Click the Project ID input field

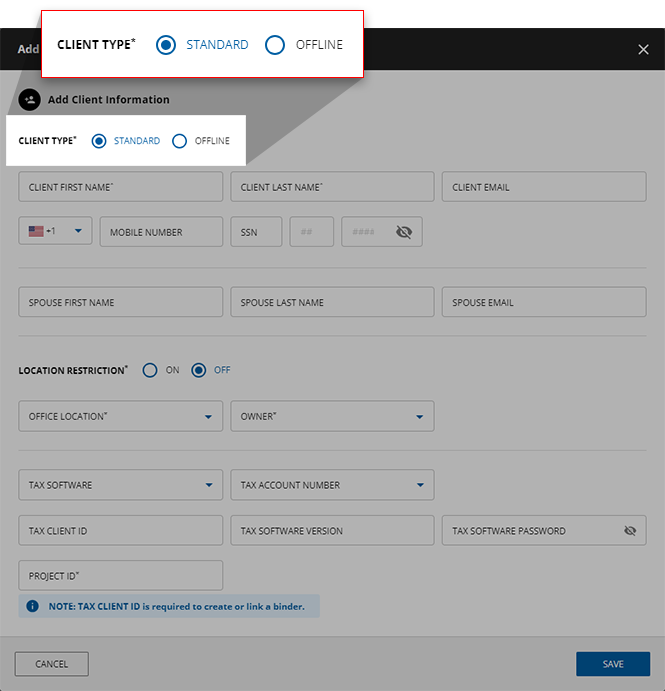pyautogui.click(x=120, y=576)
